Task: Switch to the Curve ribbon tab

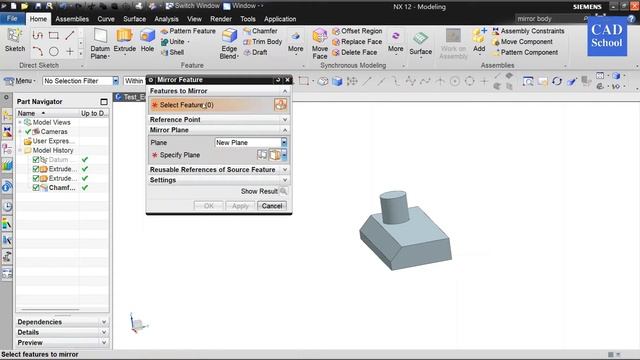Action: pos(106,19)
